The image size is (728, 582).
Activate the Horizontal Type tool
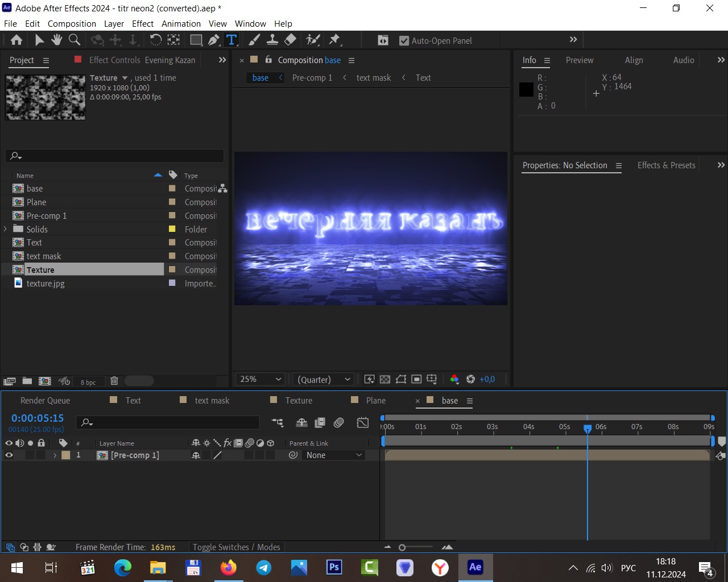(231, 40)
